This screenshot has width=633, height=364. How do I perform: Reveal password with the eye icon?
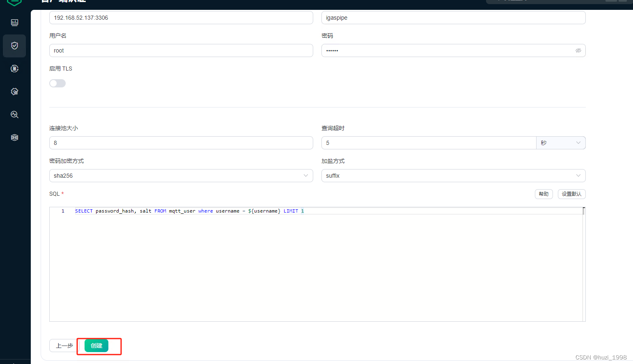578,50
